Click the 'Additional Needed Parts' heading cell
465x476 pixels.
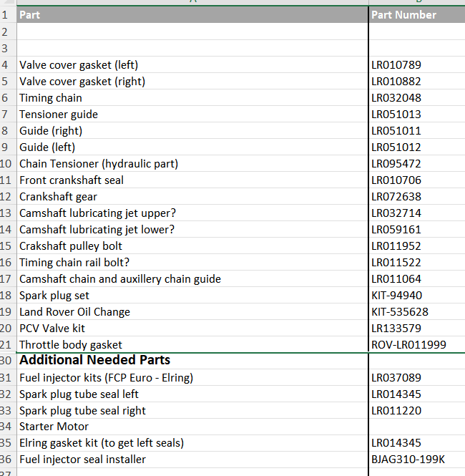click(192, 361)
